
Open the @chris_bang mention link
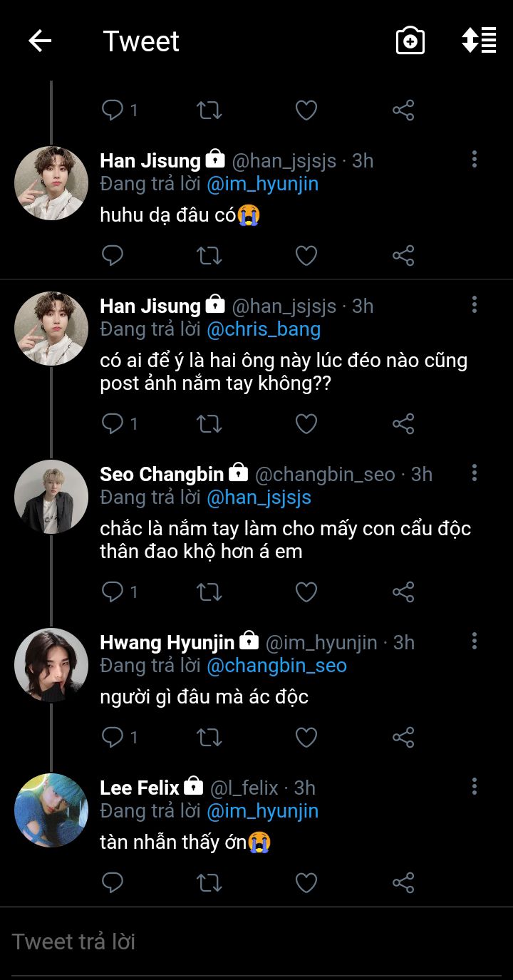[x=264, y=329]
